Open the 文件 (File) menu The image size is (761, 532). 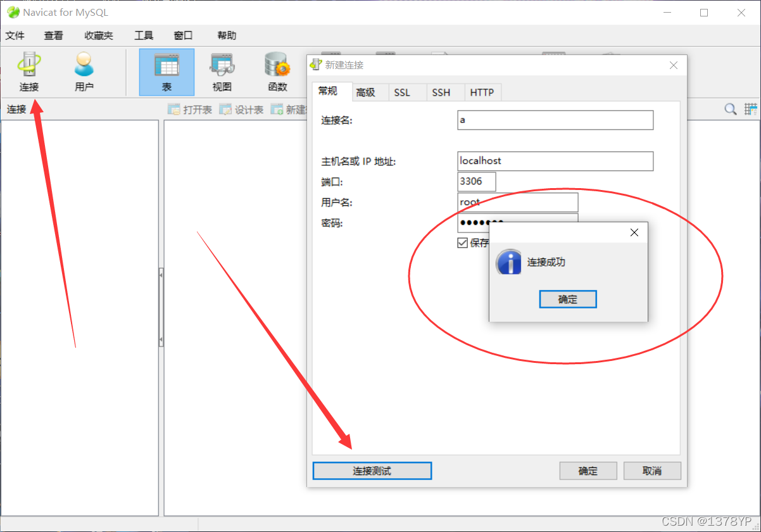(15, 35)
